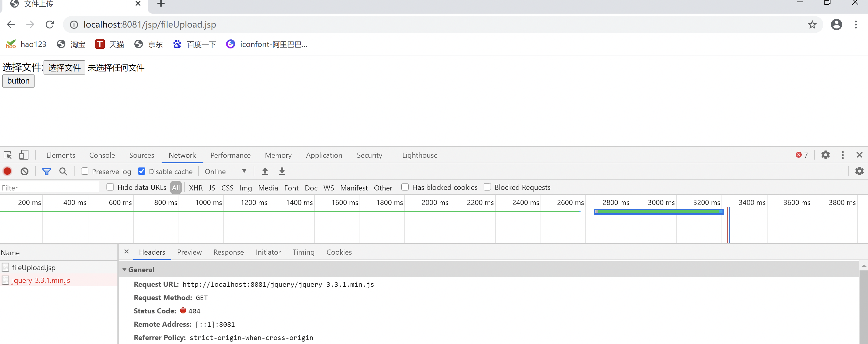Select the XHR filter type
Image resolution: width=868 pixels, height=344 pixels.
click(196, 188)
